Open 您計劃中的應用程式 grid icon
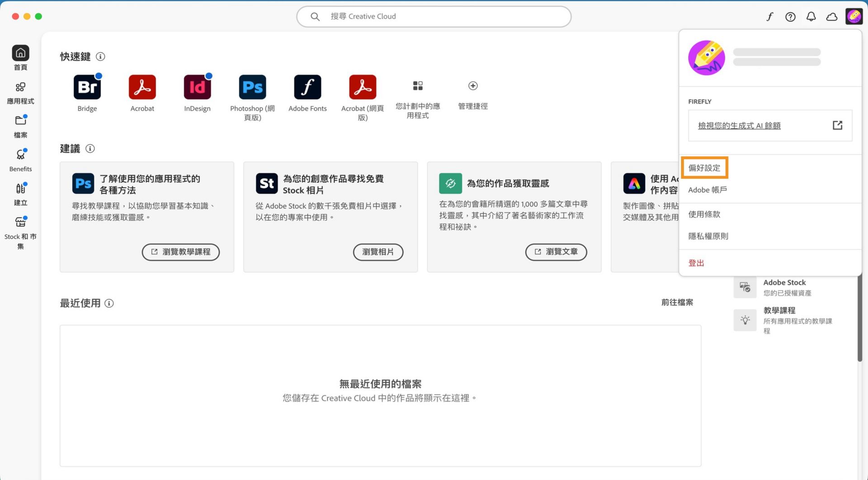This screenshot has width=868, height=480. pos(417,86)
